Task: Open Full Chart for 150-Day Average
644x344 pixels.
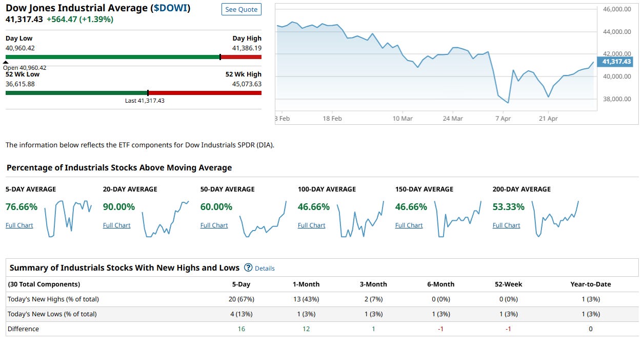Action: (409, 225)
